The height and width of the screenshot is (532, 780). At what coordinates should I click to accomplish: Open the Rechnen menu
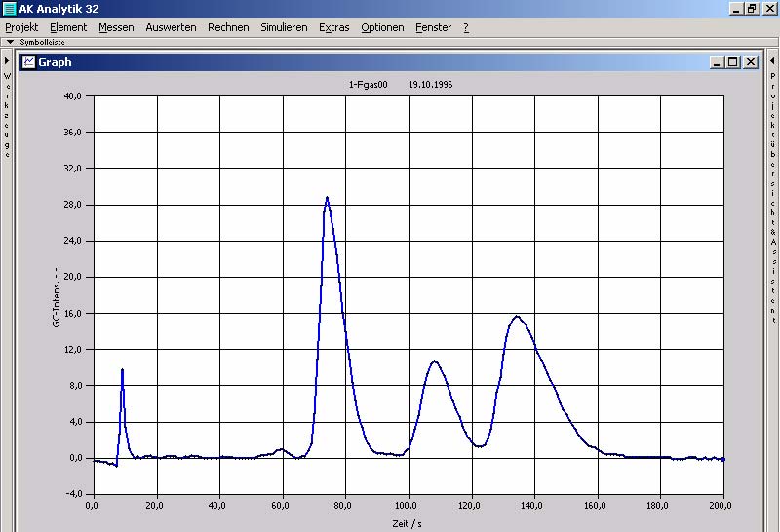[x=228, y=27]
